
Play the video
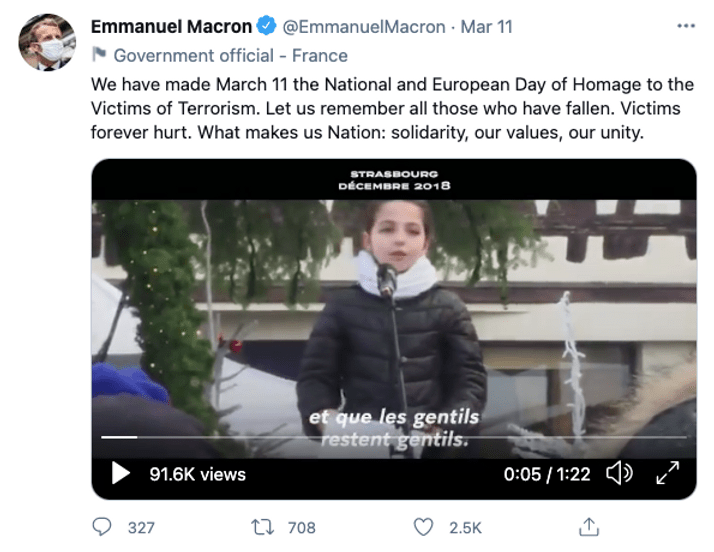121,473
